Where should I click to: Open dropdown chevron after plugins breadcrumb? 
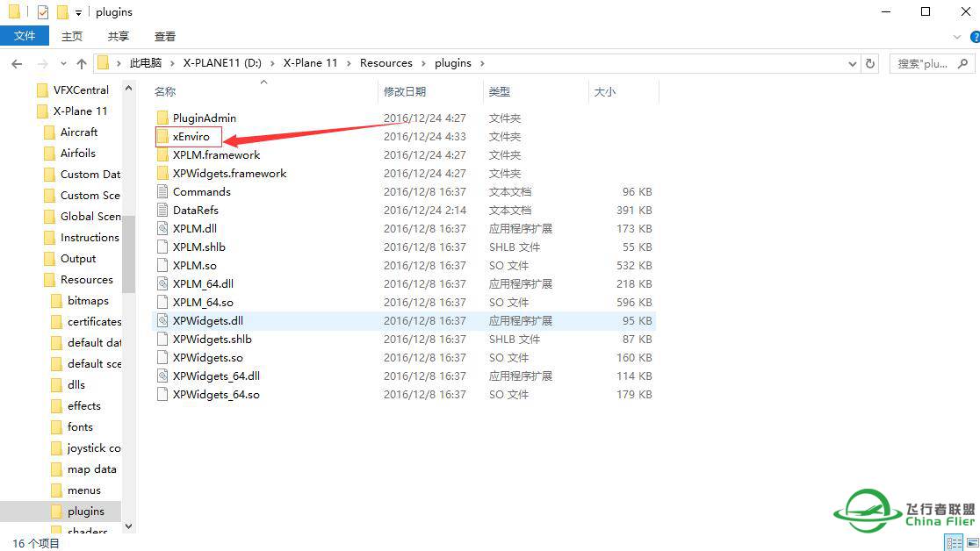[x=482, y=63]
